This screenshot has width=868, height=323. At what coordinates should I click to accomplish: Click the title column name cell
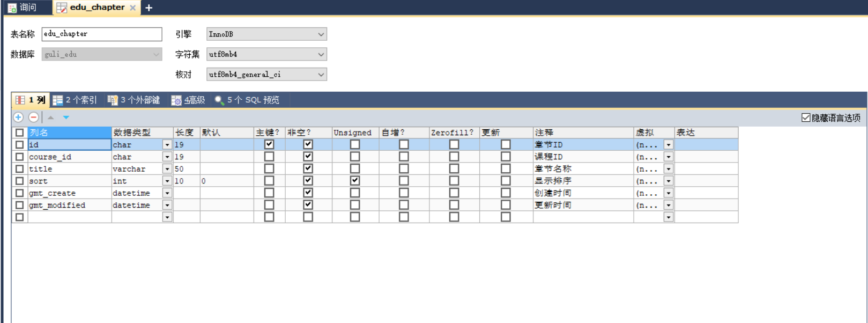click(x=70, y=168)
